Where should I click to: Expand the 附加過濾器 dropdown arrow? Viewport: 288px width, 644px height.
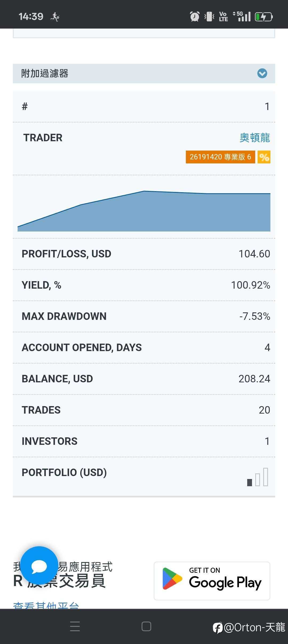[262, 73]
